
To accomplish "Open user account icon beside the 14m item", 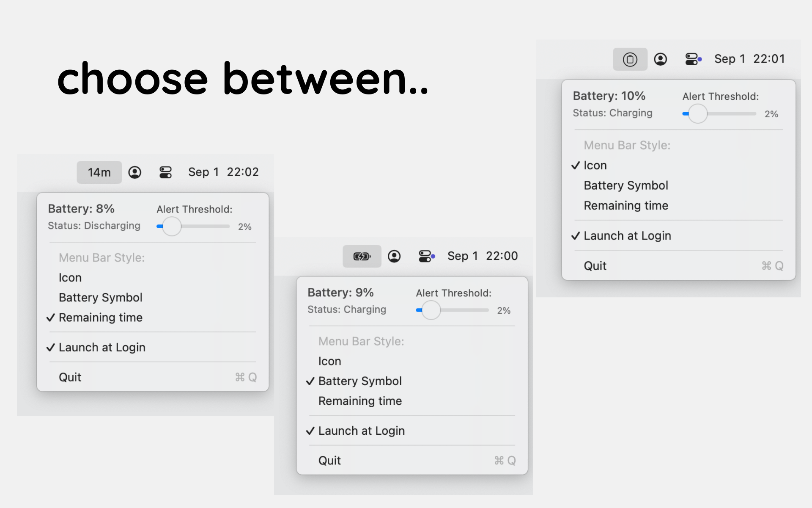I will tap(134, 172).
